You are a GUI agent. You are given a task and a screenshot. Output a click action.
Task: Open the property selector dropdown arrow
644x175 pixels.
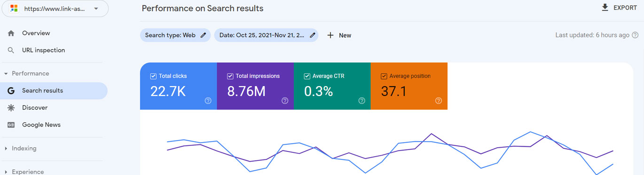[96, 9]
